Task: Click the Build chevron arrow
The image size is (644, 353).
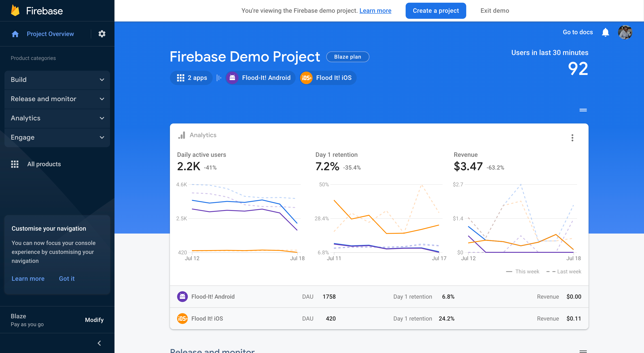Action: 102,80
